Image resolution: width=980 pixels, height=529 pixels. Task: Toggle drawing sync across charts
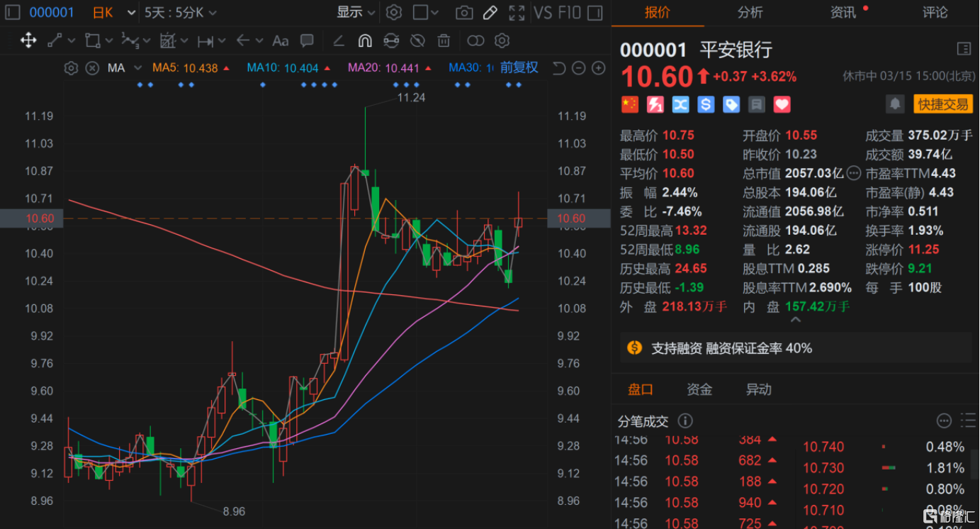(391, 40)
